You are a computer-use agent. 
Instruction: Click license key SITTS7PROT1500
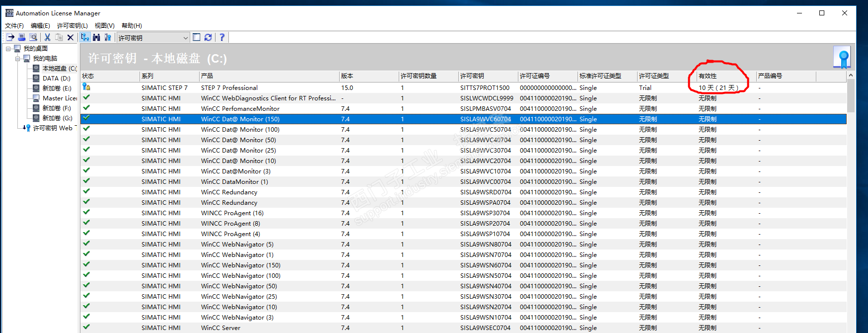[x=485, y=87]
